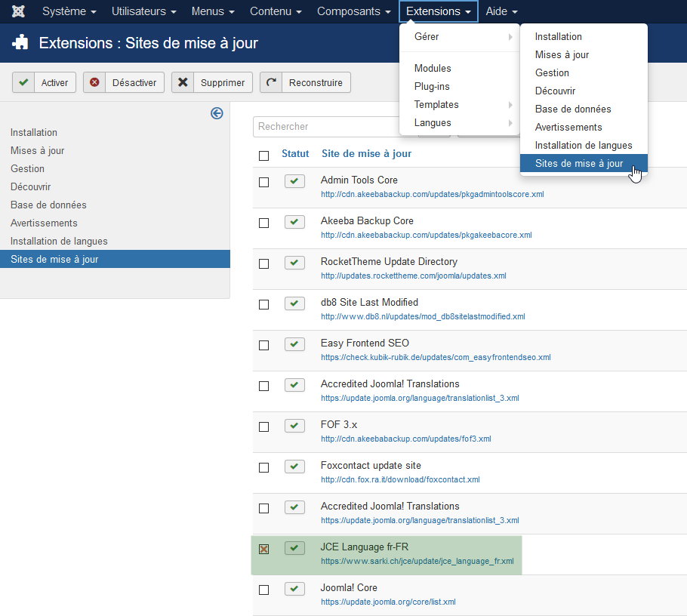
Task: Open Installation in the left sidebar
Action: point(34,132)
